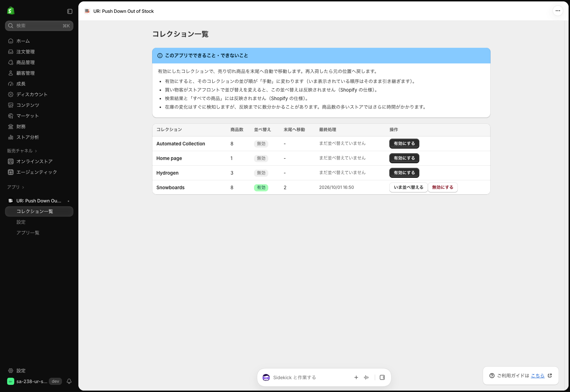Click the external link icon beside こちら
This screenshot has width=570, height=392.
[550, 376]
